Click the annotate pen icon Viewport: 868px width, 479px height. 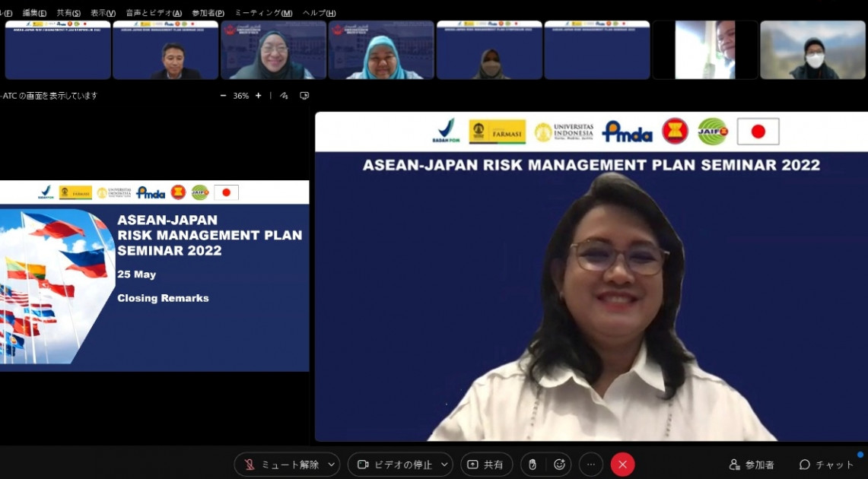[x=284, y=96]
